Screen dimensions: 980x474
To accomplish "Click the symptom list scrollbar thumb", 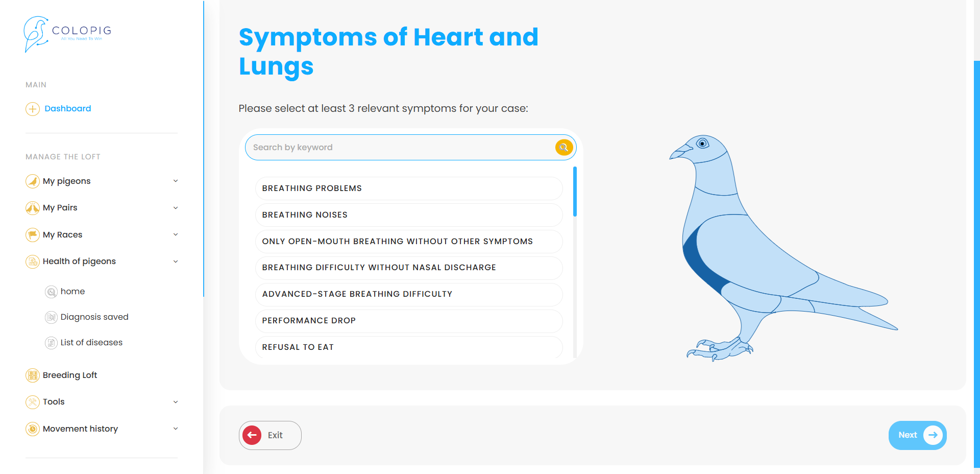I will (575, 192).
